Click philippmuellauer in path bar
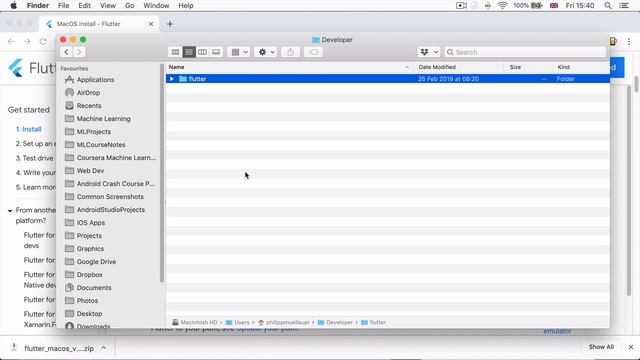Viewport: 640px width, 360px height. [283, 322]
